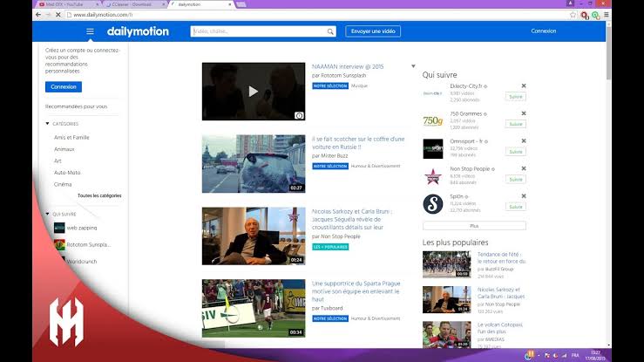Click the video search input field

pos(259,31)
